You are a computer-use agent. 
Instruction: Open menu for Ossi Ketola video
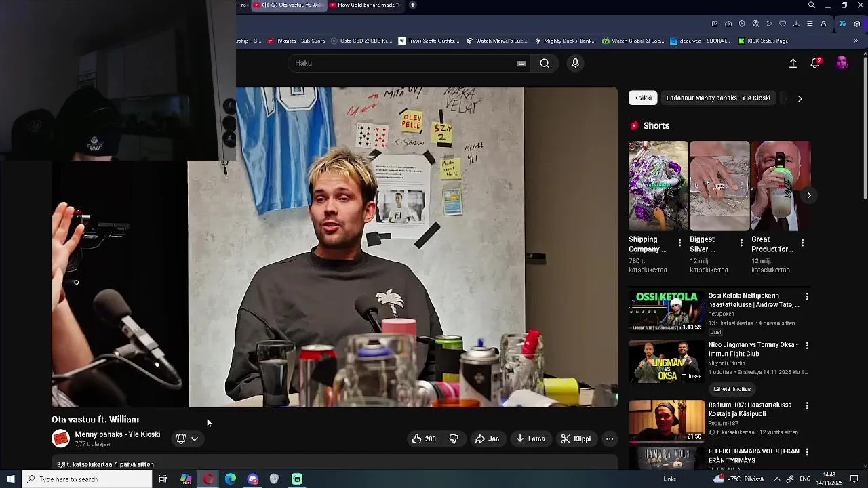807,297
